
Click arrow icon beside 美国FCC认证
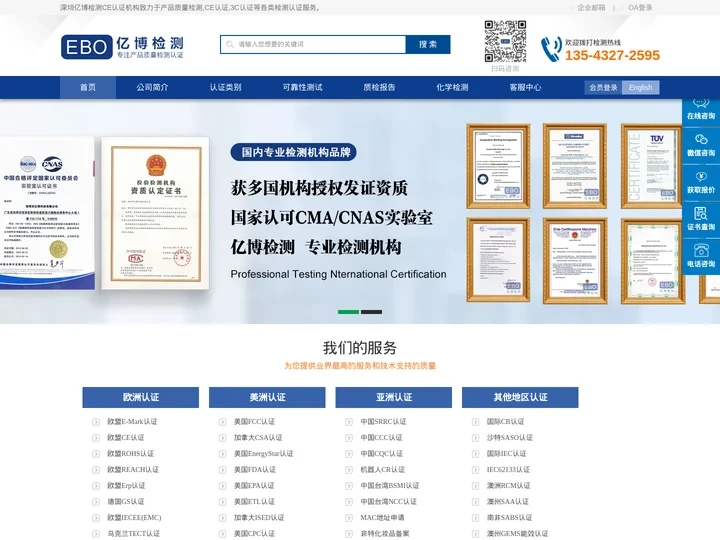click(222, 422)
